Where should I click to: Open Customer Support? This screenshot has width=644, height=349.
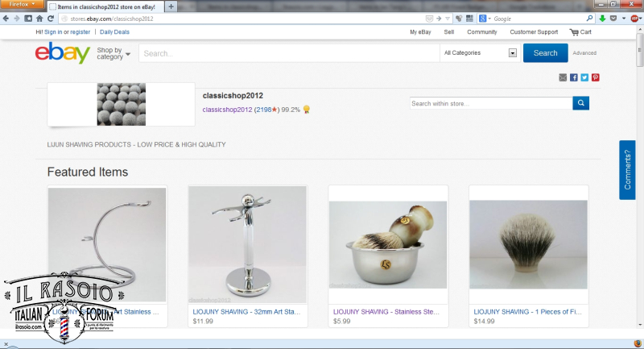click(x=534, y=32)
